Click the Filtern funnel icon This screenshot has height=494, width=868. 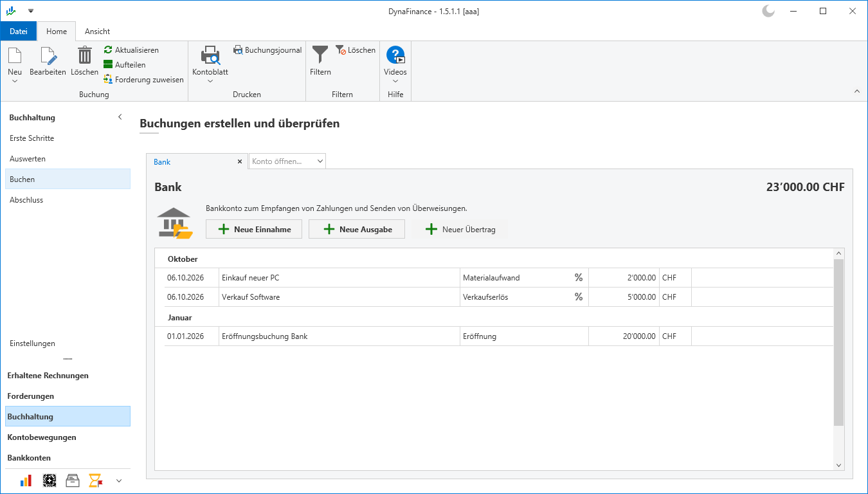(x=320, y=54)
